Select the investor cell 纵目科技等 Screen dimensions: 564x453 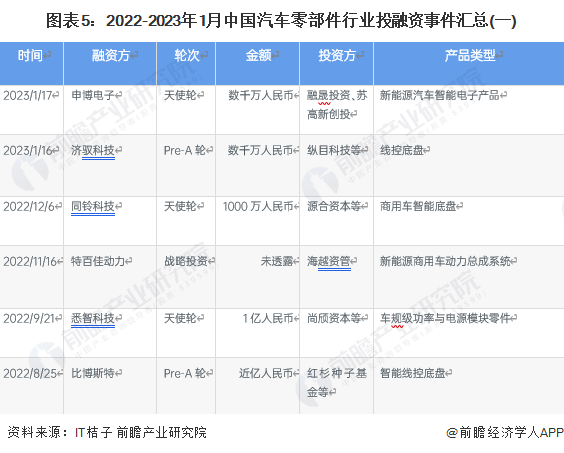point(337,166)
